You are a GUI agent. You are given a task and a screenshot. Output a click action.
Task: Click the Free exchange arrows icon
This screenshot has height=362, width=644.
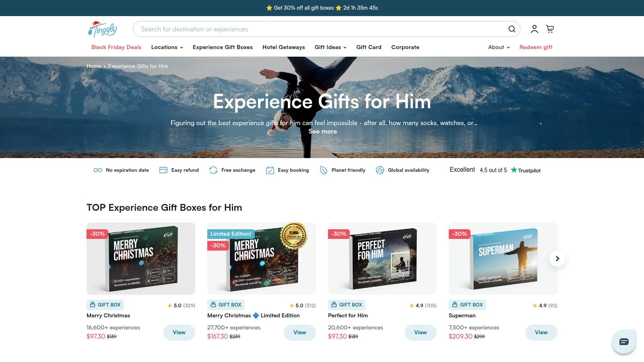click(213, 170)
